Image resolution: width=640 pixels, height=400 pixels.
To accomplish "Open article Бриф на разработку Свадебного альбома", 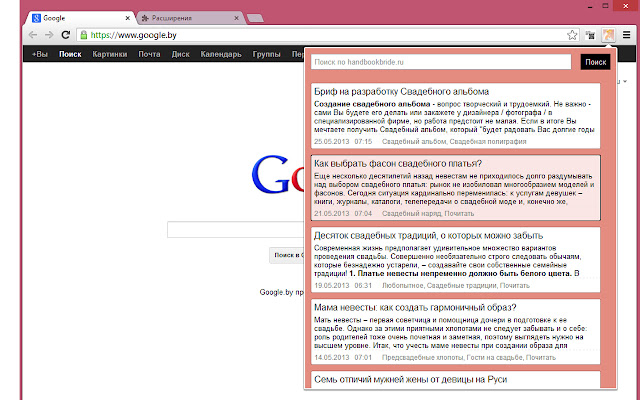I will (401, 91).
